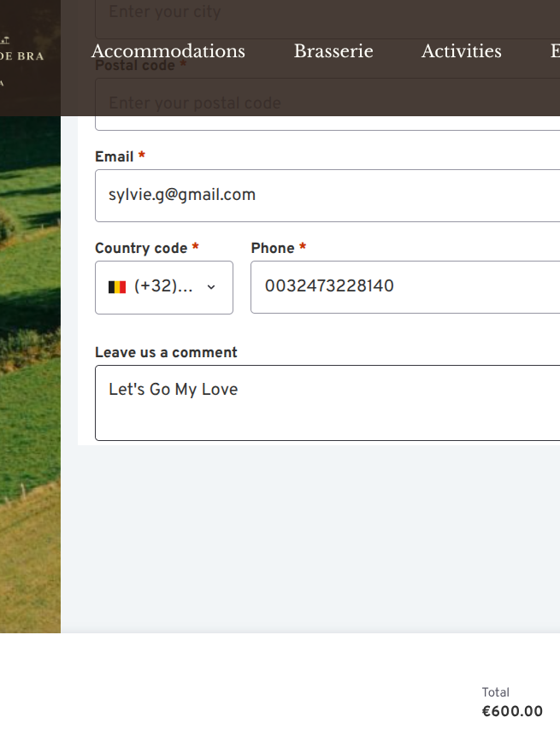Open the Activities navigation item
Viewport: 560px width, 729px height.
tap(462, 51)
